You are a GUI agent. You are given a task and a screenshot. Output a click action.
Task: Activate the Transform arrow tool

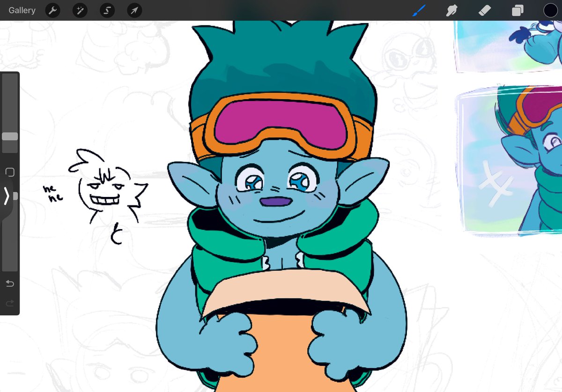(135, 10)
